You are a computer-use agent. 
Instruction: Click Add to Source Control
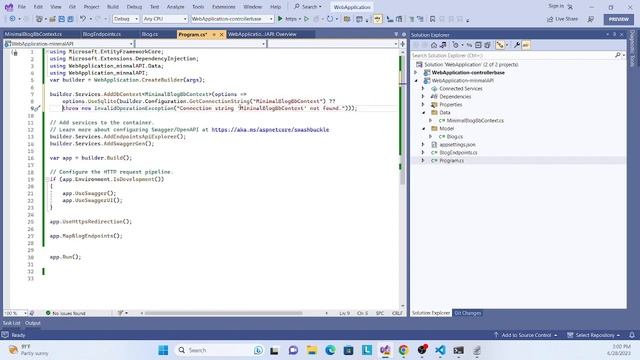click(526, 335)
